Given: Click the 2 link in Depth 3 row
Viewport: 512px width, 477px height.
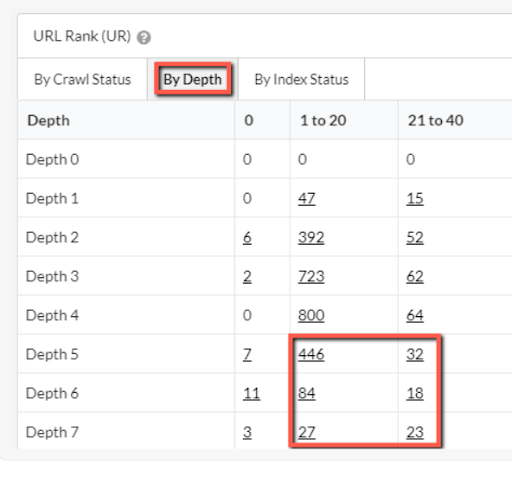Looking at the screenshot, I should (247, 276).
